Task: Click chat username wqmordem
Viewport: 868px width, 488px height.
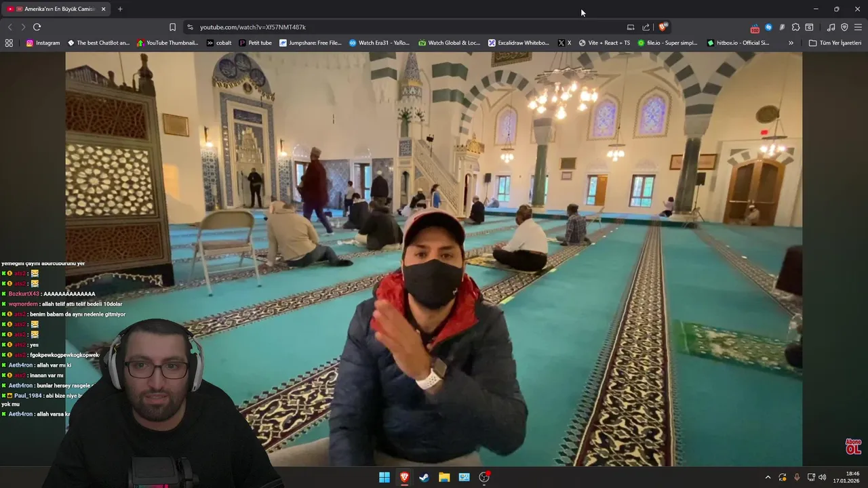Action: click(23, 304)
